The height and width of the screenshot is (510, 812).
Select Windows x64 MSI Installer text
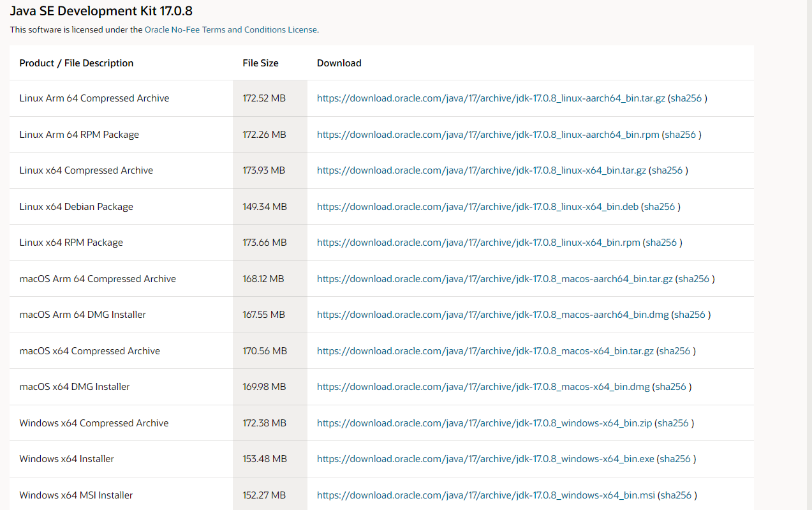(77, 495)
